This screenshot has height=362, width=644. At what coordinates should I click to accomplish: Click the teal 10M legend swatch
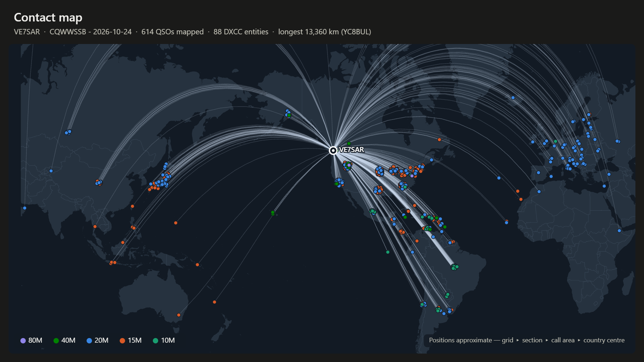coord(156,341)
